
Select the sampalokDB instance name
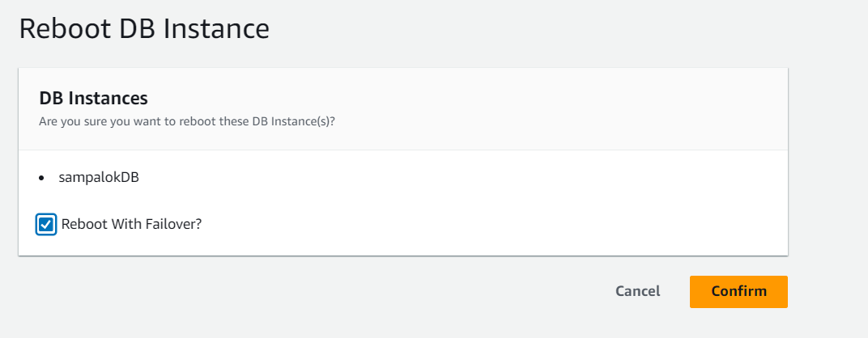(99, 178)
